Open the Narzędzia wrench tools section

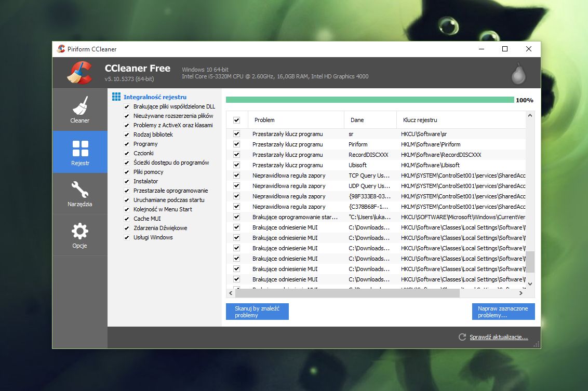[80, 194]
